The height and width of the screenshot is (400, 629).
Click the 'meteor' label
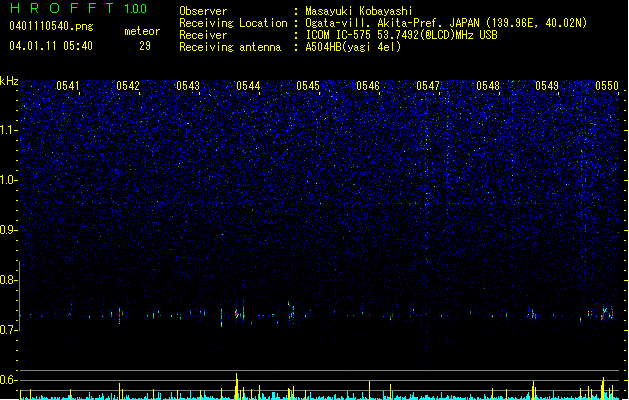(x=142, y=31)
